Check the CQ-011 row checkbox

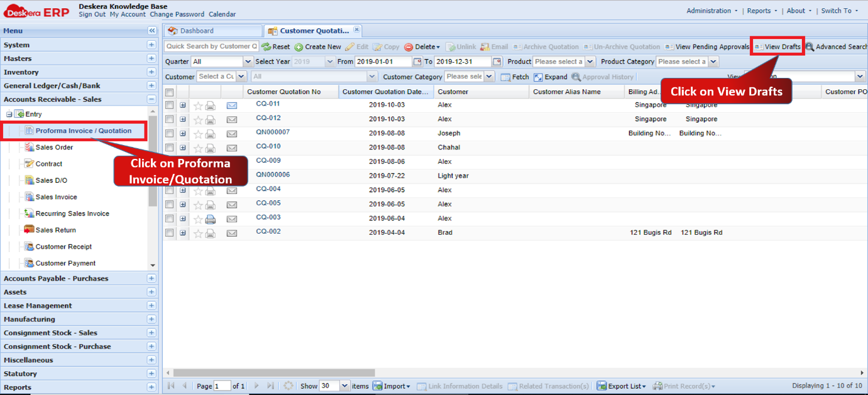tap(169, 105)
